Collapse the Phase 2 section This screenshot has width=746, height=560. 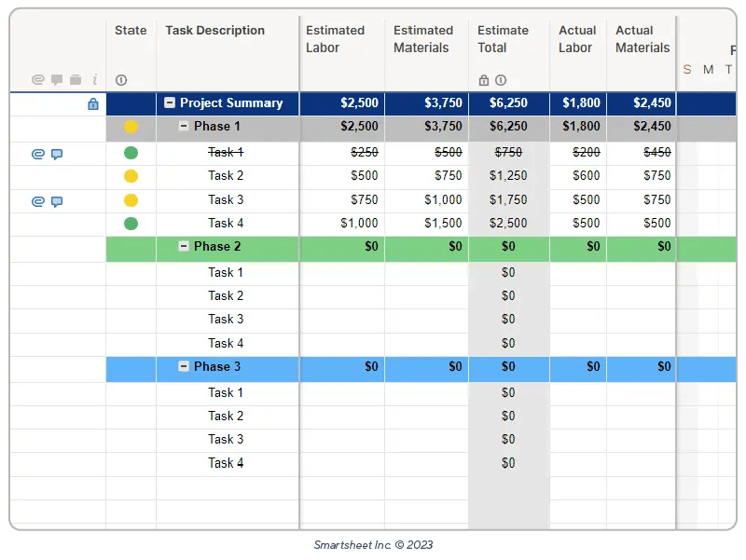(x=182, y=248)
